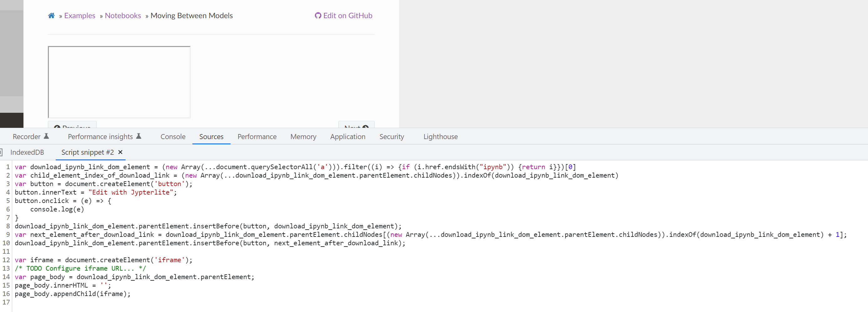Click line number 5 in the code gutter
The image size is (868, 312).
click(x=8, y=201)
